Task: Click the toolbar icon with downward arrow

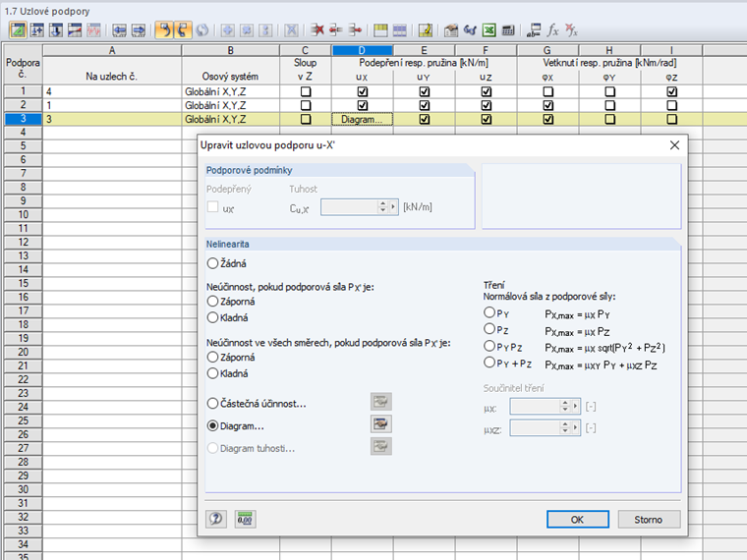Action: [56, 30]
